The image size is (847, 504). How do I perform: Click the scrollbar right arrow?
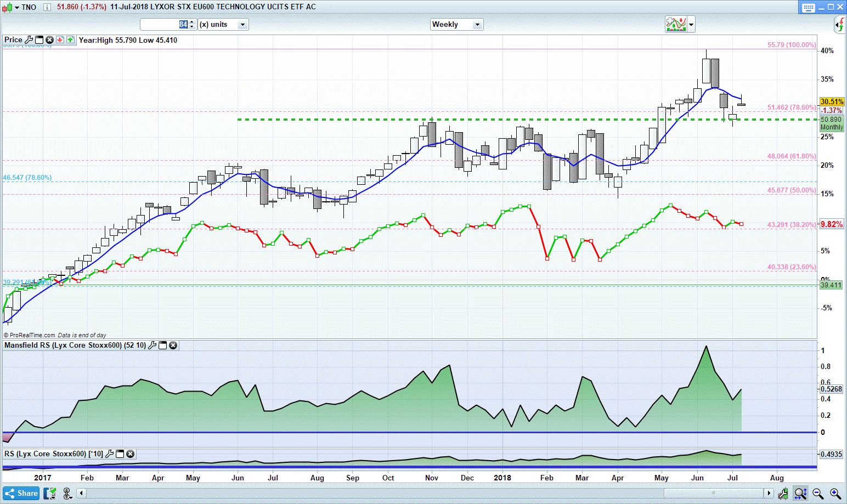pyautogui.click(x=769, y=493)
